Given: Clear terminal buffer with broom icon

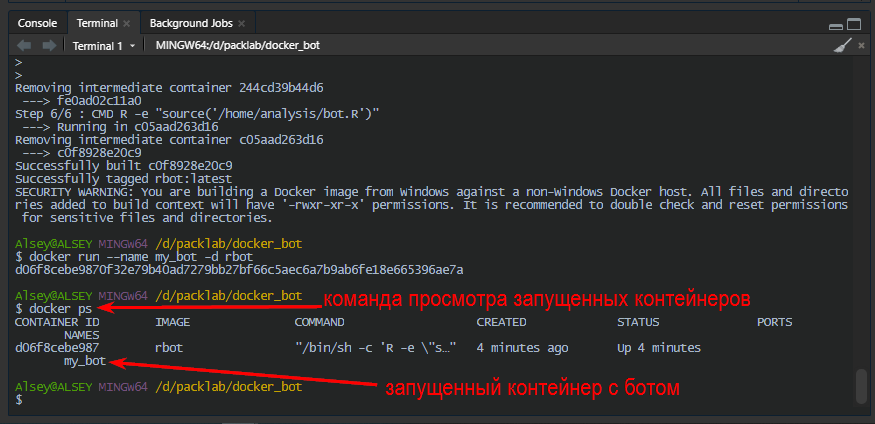Looking at the screenshot, I should pos(843,46).
